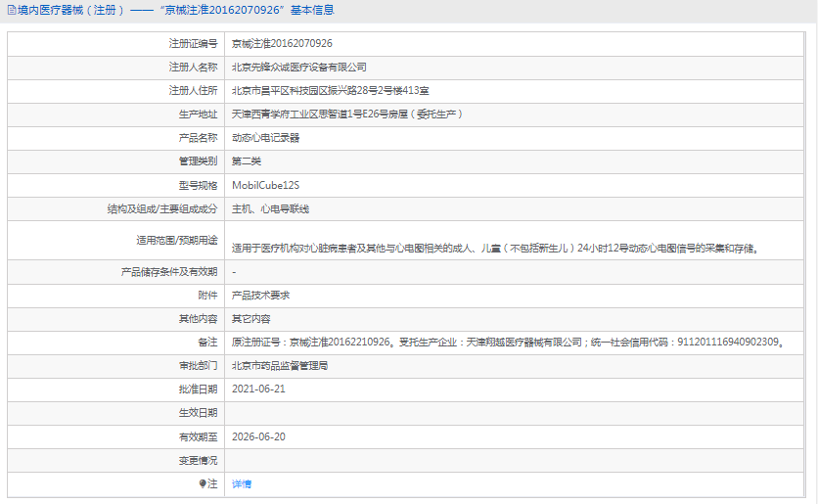Click the registrant address ending in 413室
818x504 pixels.
(x=330, y=90)
